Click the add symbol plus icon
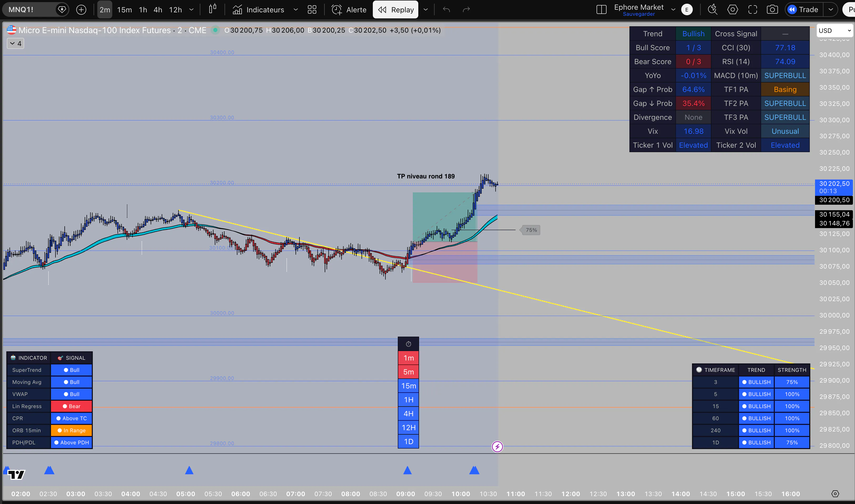This screenshot has width=855, height=504. (81, 9)
